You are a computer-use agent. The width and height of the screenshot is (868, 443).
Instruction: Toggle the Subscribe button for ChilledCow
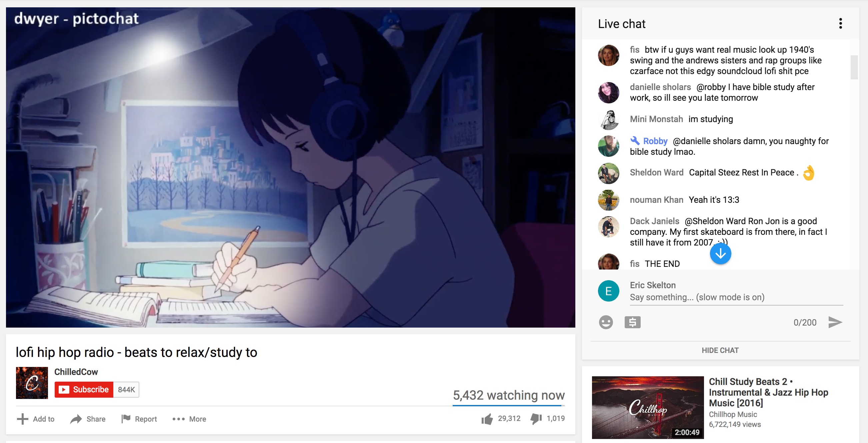(x=84, y=389)
